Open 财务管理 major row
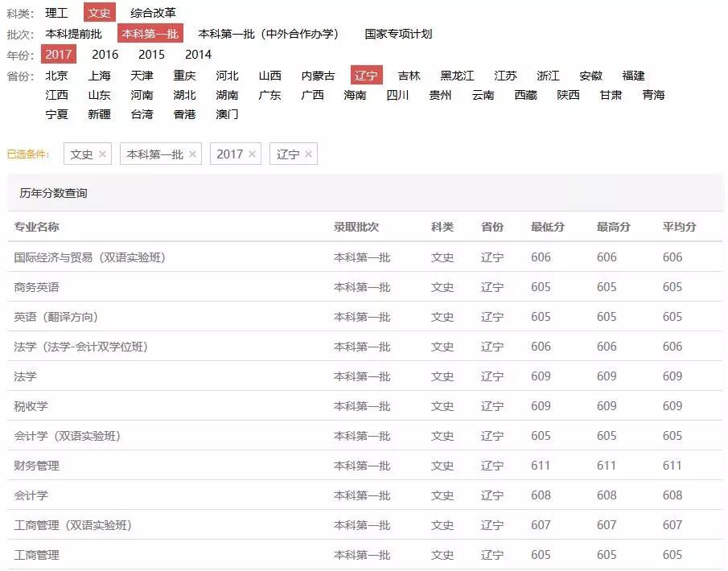Viewport: 728px width, 571px height. [37, 466]
